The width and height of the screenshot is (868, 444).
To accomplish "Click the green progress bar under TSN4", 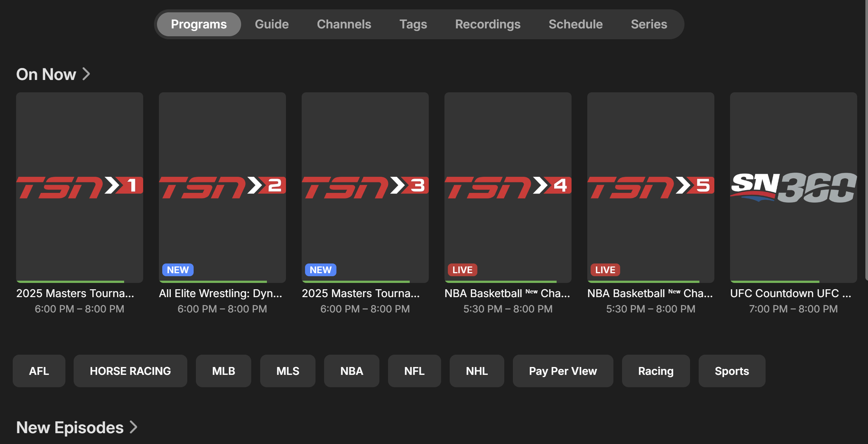I will pos(501,282).
